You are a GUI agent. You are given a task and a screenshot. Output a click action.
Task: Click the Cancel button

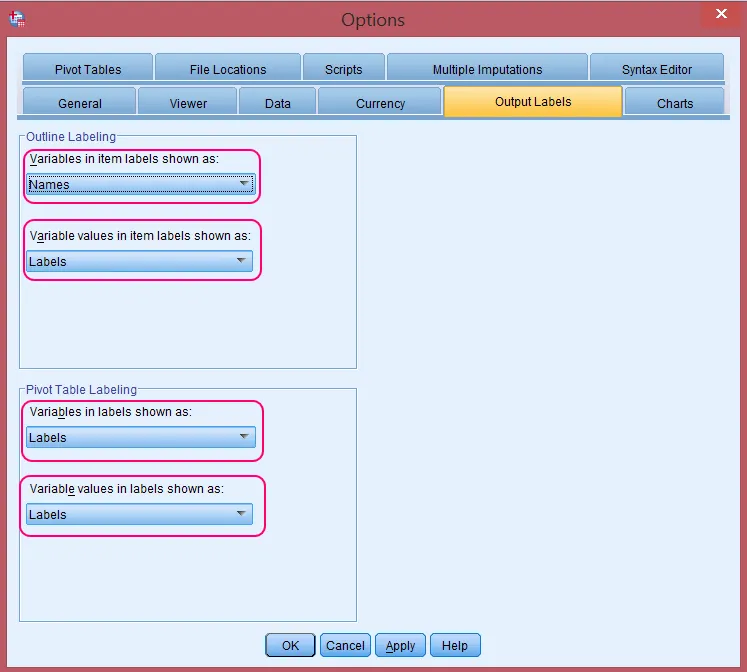click(x=345, y=645)
